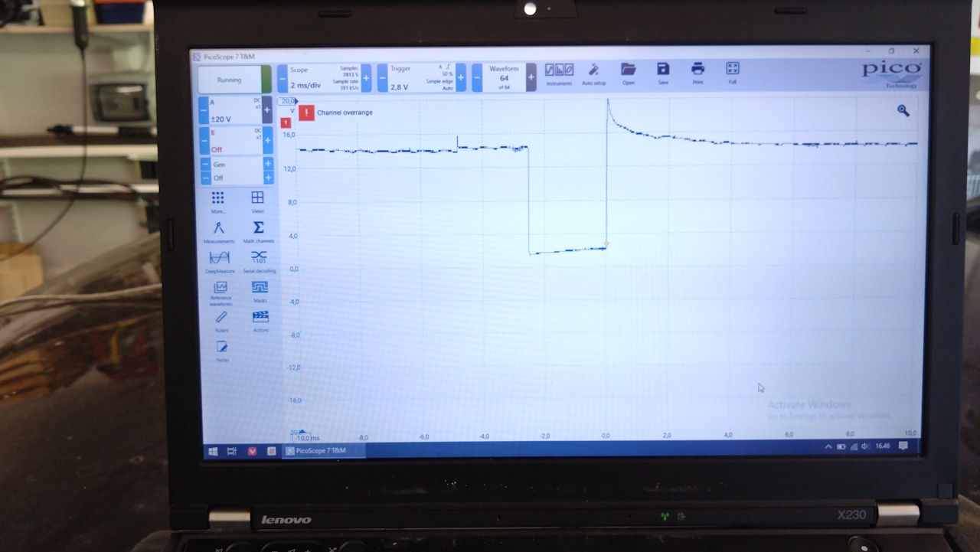Increase timebase with Scope plus button

click(366, 78)
